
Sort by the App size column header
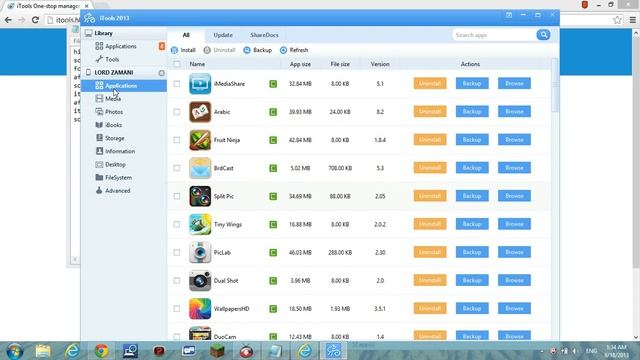(x=300, y=64)
